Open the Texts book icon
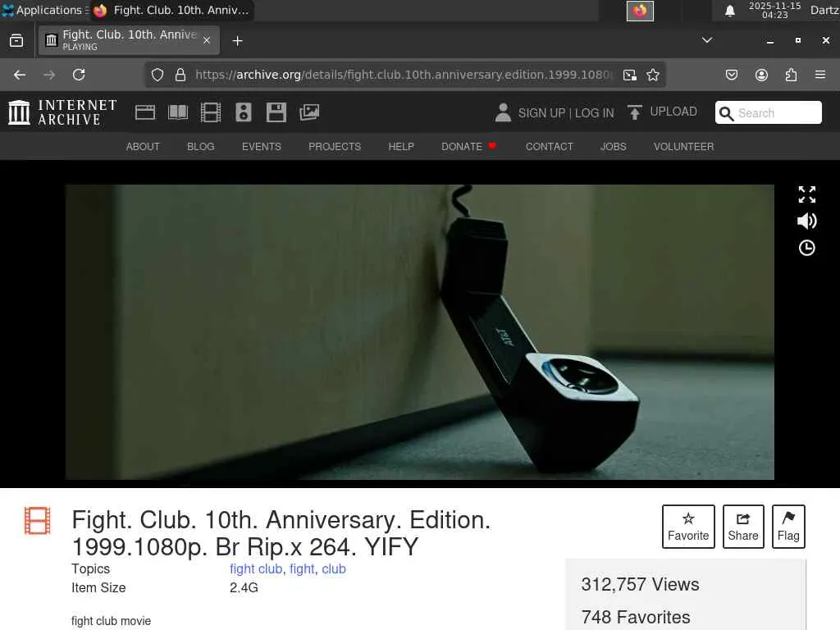This screenshot has width=840, height=630. (178, 112)
